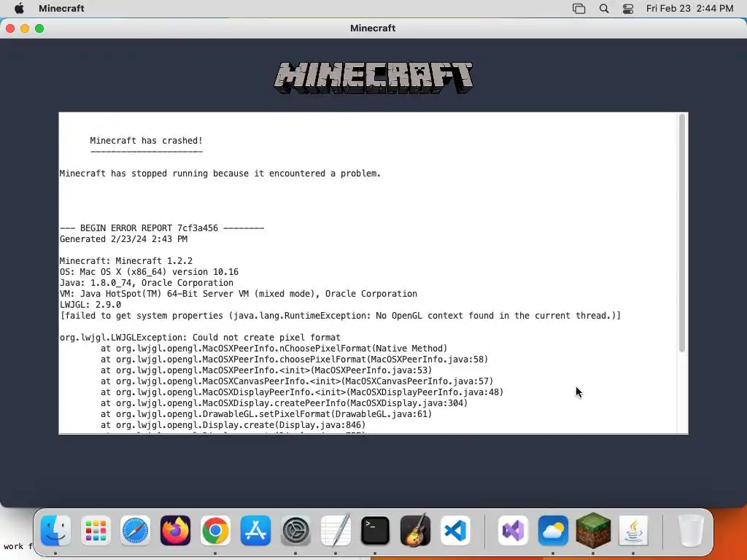Open the Apple menu
The width and height of the screenshot is (747, 560).
point(19,8)
